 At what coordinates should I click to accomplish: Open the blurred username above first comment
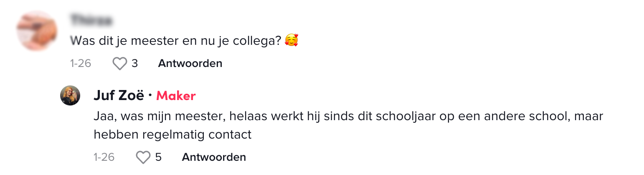(x=91, y=20)
